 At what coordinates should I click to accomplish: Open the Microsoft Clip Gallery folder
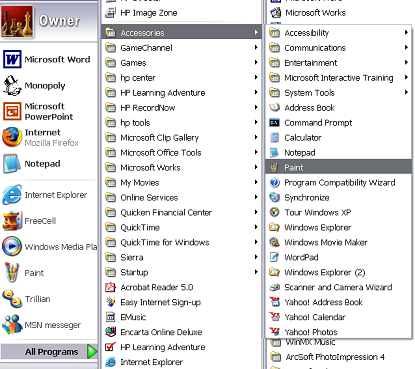pyautogui.click(x=182, y=137)
